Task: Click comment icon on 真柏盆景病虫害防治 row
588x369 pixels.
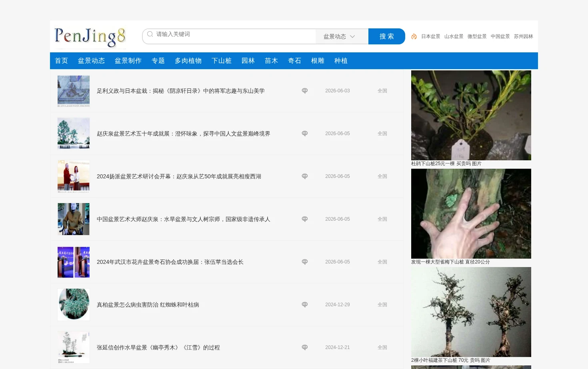Action: click(x=305, y=305)
